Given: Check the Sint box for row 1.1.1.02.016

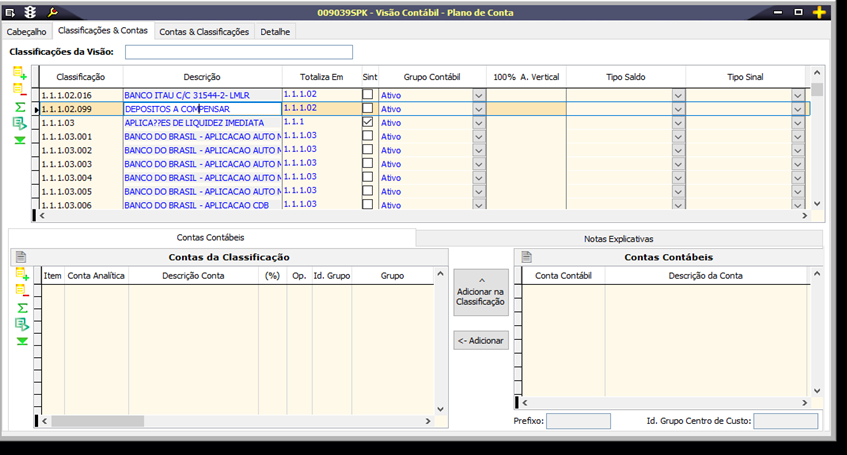Looking at the screenshot, I should 368,95.
